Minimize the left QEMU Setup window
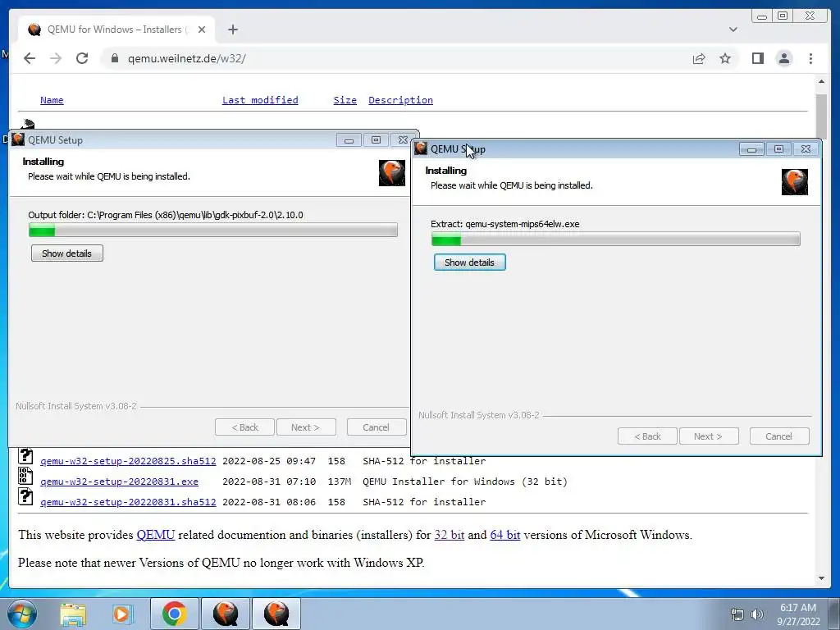The width and height of the screenshot is (840, 630). (x=349, y=140)
